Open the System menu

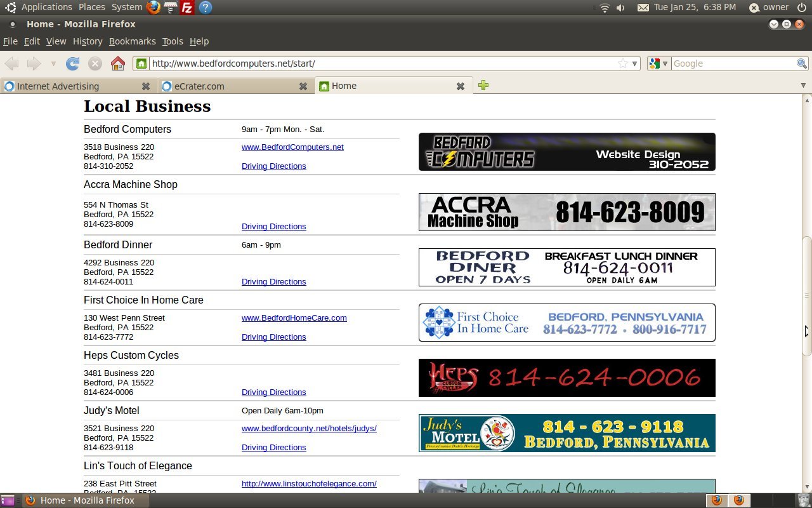(127, 8)
